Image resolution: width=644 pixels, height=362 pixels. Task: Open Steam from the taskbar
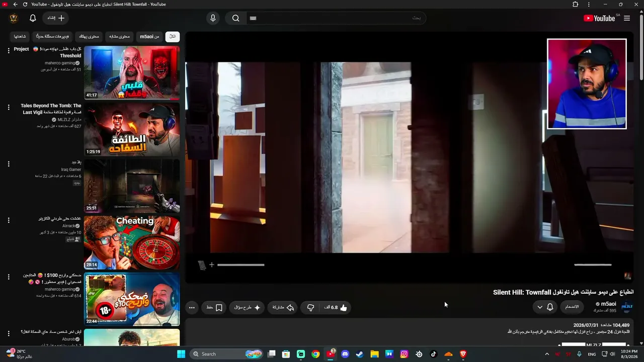tap(360, 354)
